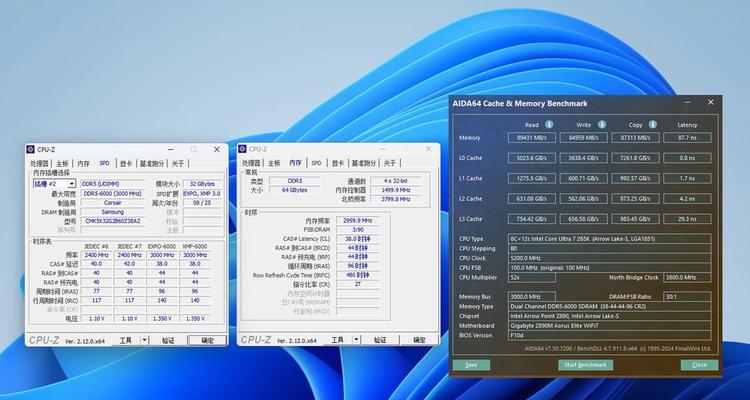Click the manufacturer Corsair field
The image size is (750, 400).
click(113, 203)
